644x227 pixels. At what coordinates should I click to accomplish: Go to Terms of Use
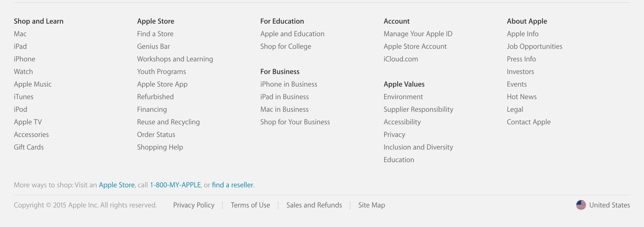coord(250,205)
